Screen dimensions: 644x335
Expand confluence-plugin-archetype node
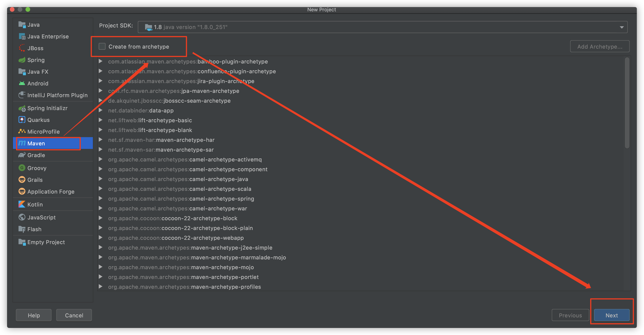click(x=101, y=71)
